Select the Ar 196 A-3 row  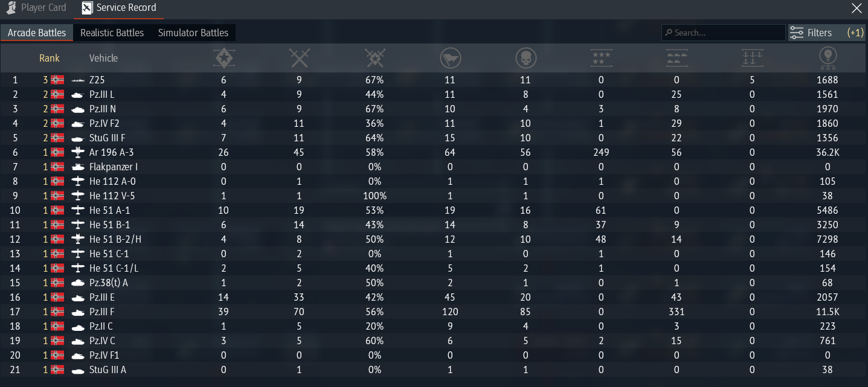click(434, 152)
